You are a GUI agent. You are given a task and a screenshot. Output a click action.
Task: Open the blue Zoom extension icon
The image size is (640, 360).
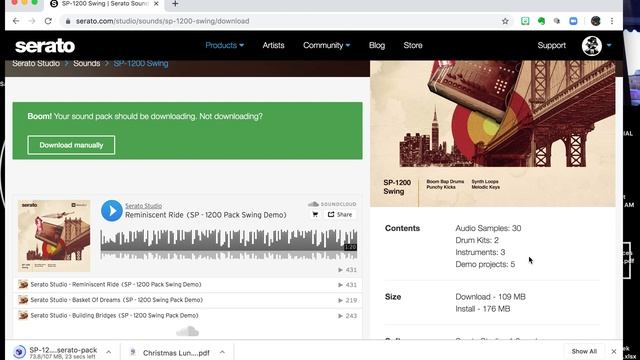click(573, 21)
